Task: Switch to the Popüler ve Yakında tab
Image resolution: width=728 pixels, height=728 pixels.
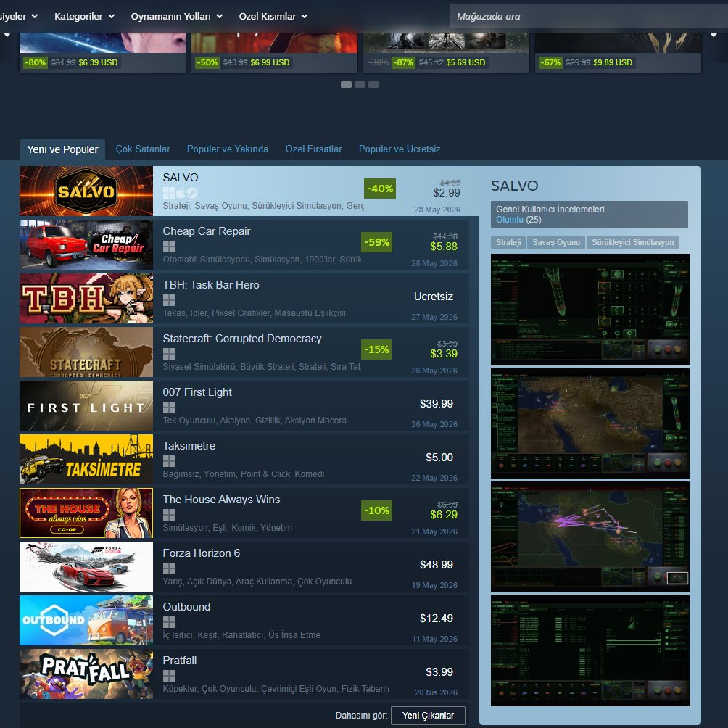Action: pos(228,149)
